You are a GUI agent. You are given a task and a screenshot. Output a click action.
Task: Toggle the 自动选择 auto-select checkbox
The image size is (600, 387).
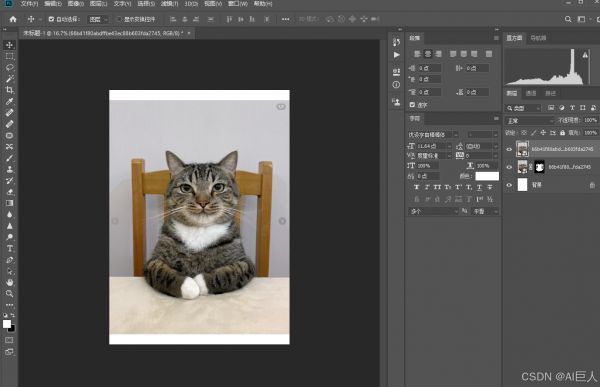point(51,19)
